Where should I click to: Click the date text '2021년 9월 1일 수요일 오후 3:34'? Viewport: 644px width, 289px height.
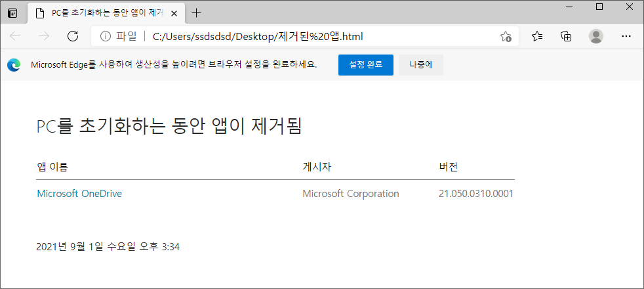(x=108, y=247)
